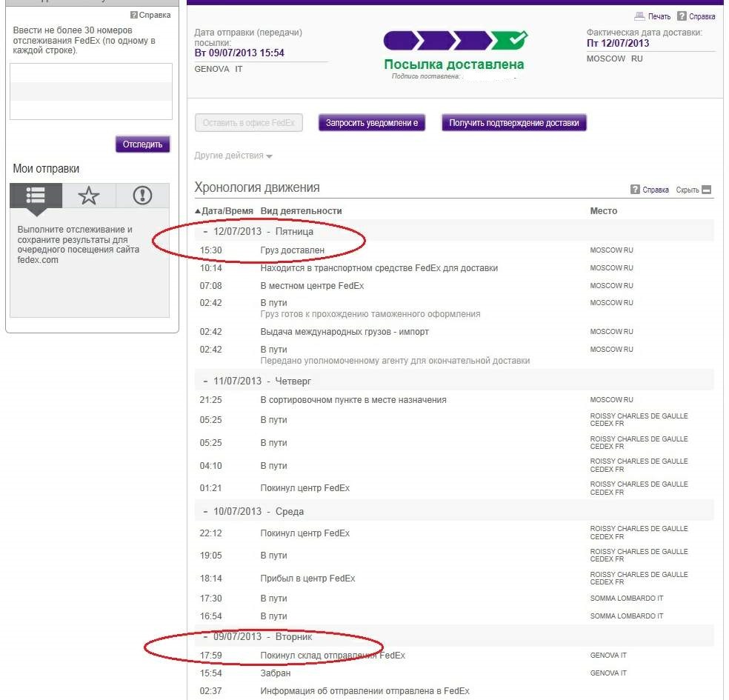Click the Забран entry at 15:54
729x700 pixels.
276,673
